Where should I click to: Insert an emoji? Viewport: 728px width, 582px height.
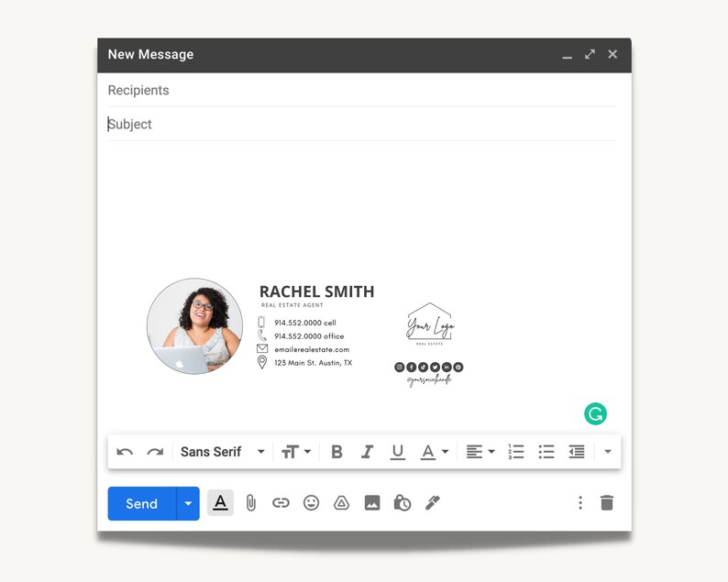311,502
